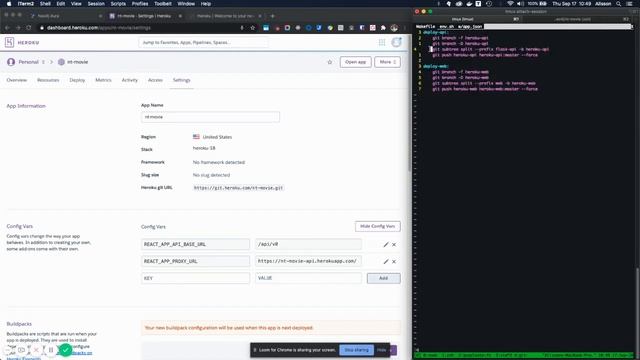Open the Toolbelt menu in the menu bar

[x=162, y=4]
